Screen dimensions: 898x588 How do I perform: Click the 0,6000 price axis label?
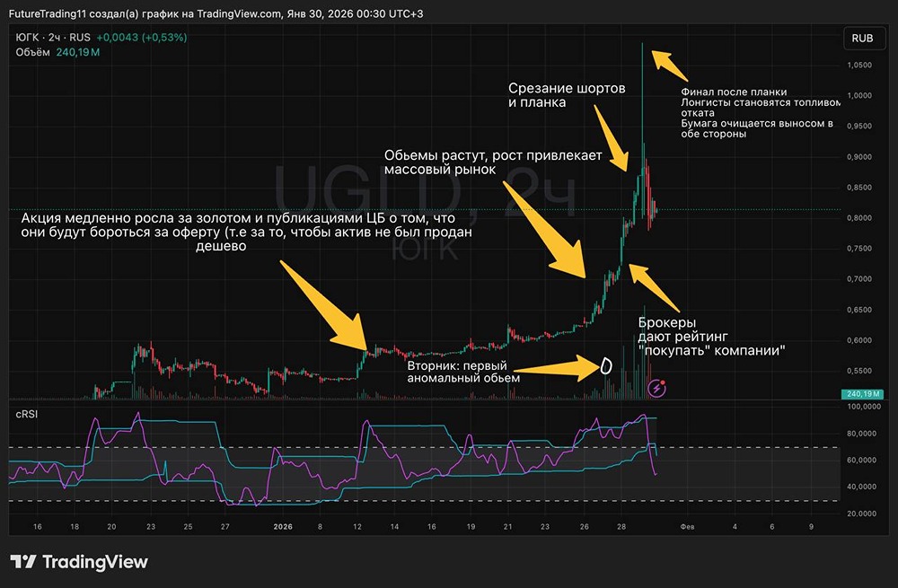click(x=859, y=340)
